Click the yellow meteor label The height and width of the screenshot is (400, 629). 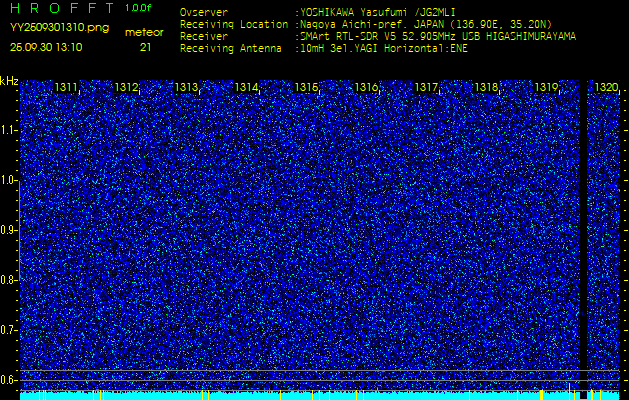pyautogui.click(x=144, y=32)
